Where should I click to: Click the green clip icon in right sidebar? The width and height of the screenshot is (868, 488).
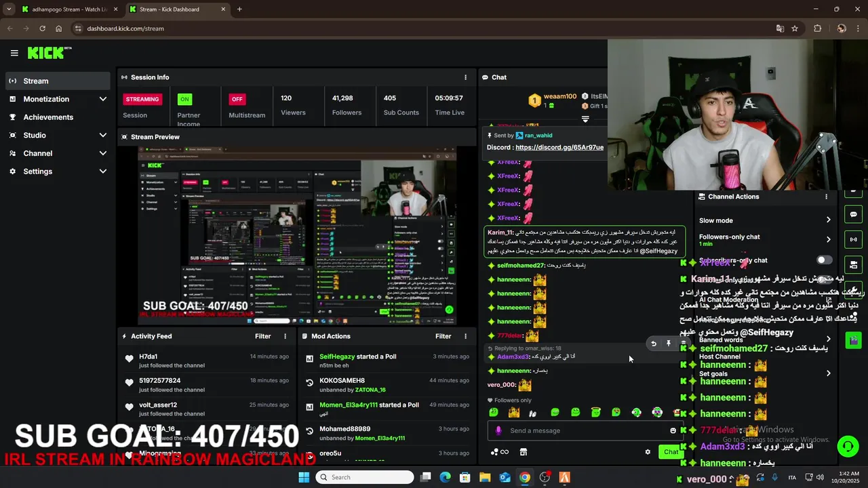[x=853, y=340]
